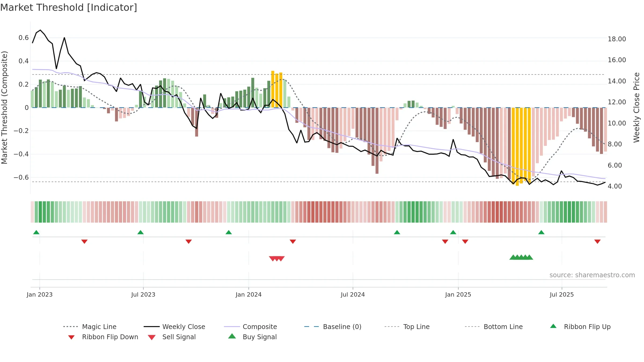Click the last Ribbon Flip Down marker after Jul 2025
The image size is (644, 362).
597,242
